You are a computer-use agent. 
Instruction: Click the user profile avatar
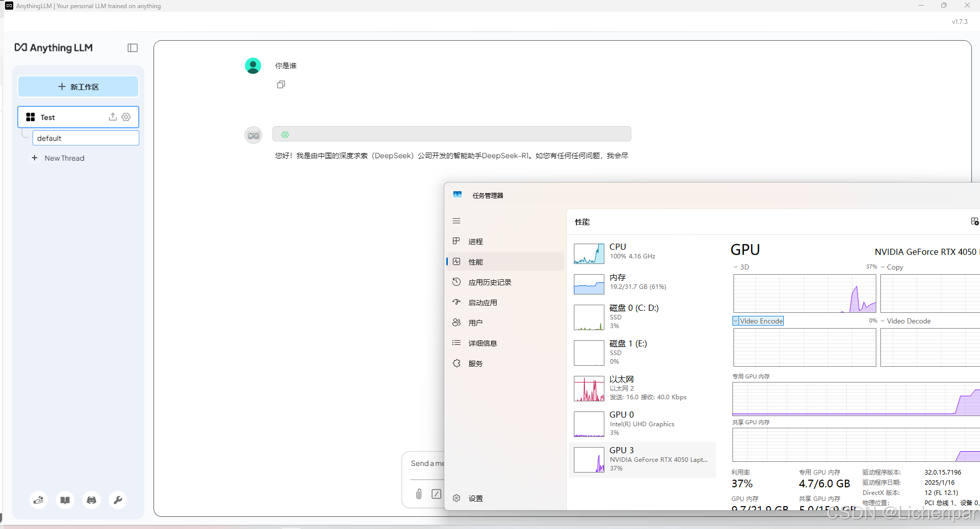tap(253, 66)
